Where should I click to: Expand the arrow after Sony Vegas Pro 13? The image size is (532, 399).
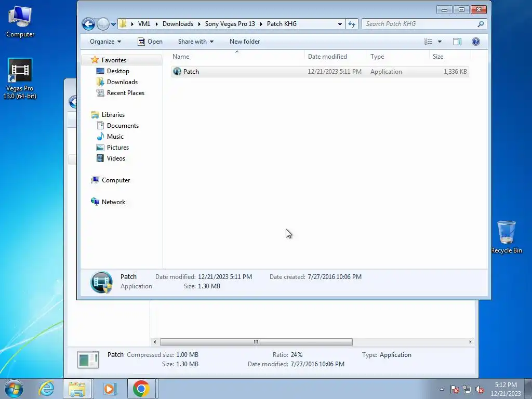[261, 24]
